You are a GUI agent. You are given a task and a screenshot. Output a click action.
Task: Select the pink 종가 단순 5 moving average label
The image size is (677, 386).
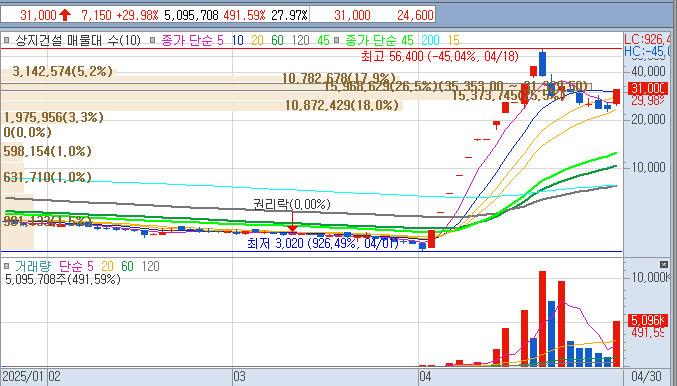click(x=193, y=41)
